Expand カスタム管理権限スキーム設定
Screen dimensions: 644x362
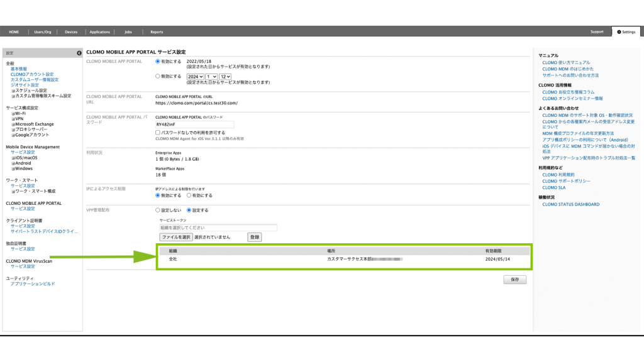[13, 96]
